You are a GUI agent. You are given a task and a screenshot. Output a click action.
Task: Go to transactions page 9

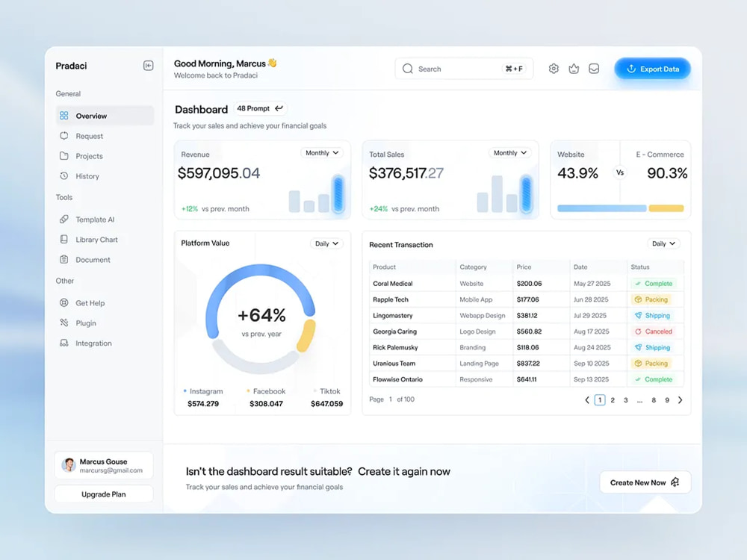667,400
